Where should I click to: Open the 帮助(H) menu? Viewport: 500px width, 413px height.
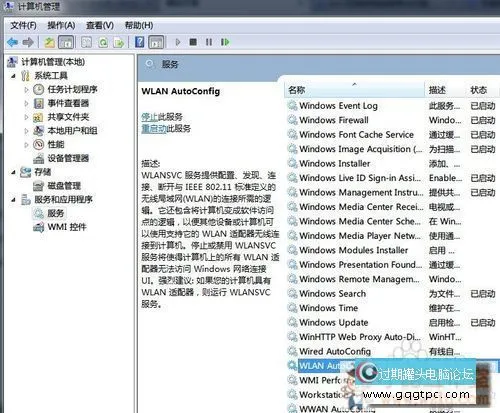tap(139, 25)
